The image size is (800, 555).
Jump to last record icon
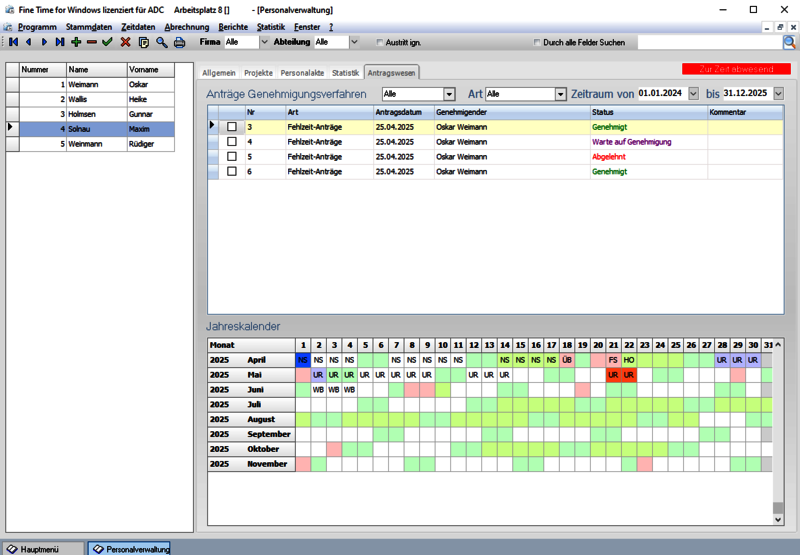[60, 42]
